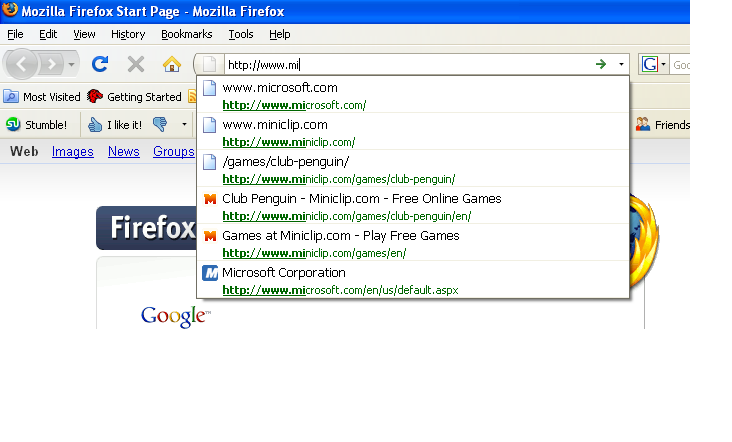Viewport: 732px width, 442px height.
Task: Open the Help menu
Action: [279, 34]
